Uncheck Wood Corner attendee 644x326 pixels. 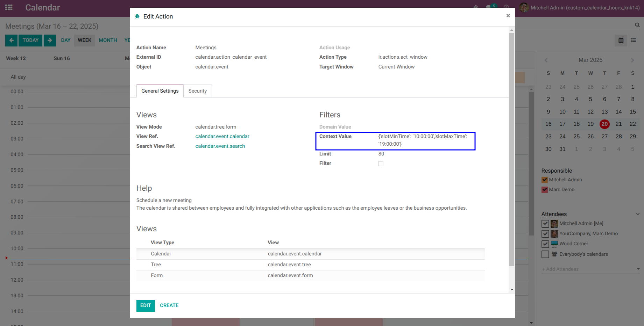coord(545,244)
